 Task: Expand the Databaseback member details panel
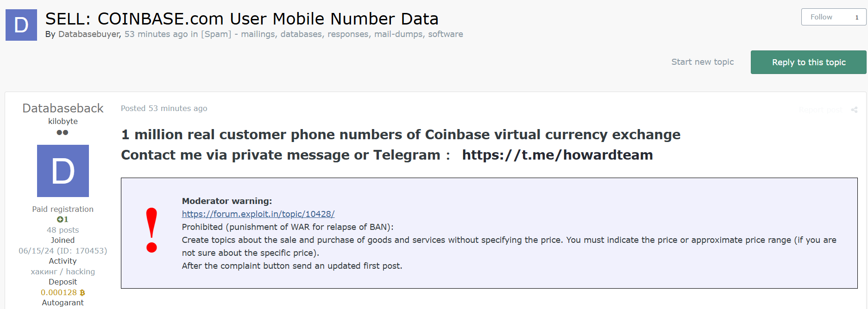pos(63,108)
